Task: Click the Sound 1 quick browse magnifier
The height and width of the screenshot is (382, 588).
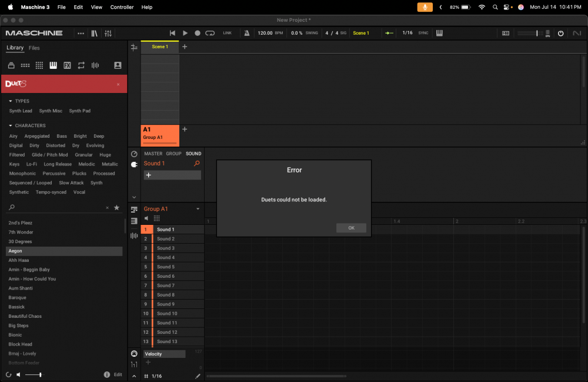Action: pyautogui.click(x=197, y=164)
